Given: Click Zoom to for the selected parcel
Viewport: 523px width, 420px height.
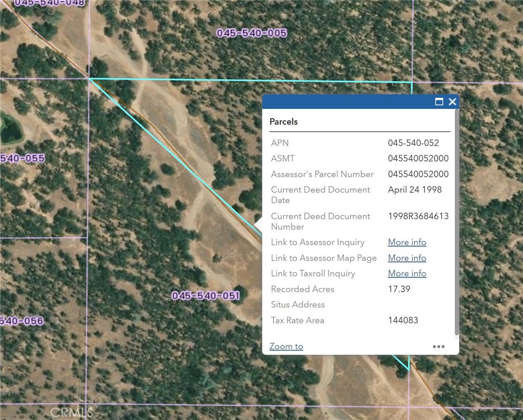Looking at the screenshot, I should (286, 346).
